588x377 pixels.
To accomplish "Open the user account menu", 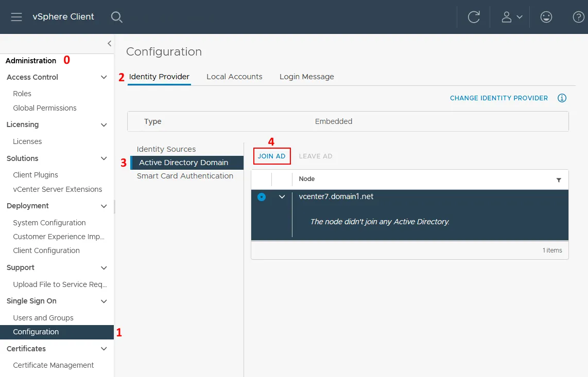I will point(512,17).
